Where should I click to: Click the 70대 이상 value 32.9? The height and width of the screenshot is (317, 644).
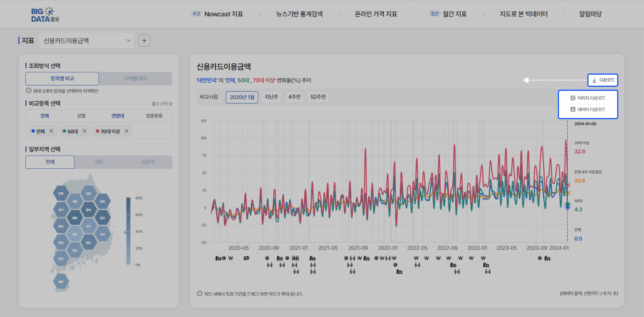tap(580, 152)
